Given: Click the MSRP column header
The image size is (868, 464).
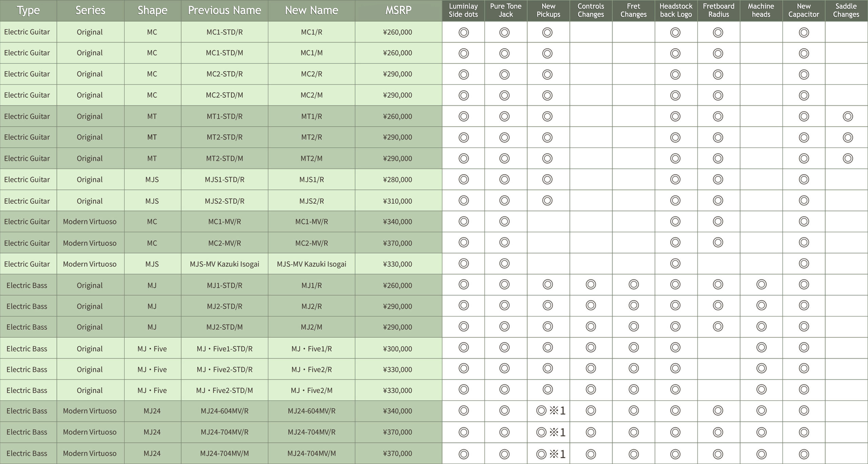Looking at the screenshot, I should pyautogui.click(x=398, y=11).
